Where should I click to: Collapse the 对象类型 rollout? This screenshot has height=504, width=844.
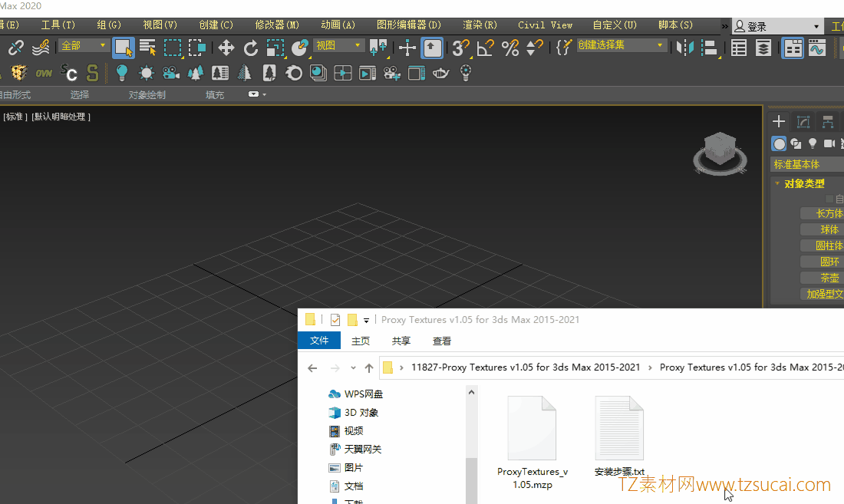point(804,183)
